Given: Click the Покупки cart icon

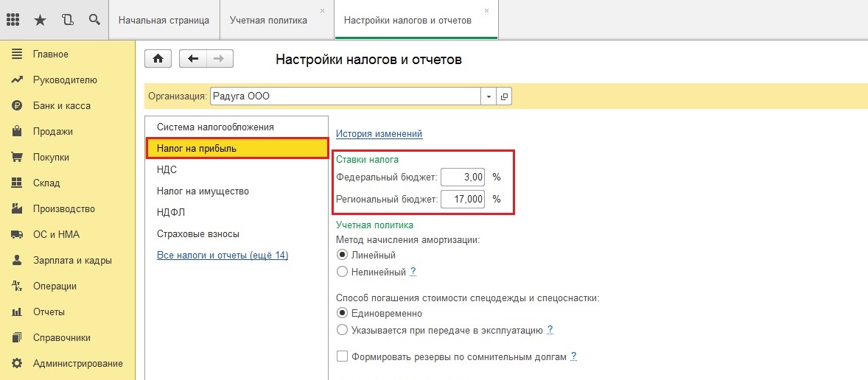Looking at the screenshot, I should [x=17, y=157].
